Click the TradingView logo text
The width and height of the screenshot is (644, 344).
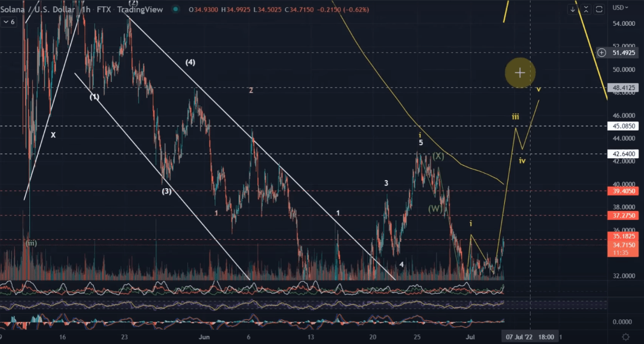[140, 9]
